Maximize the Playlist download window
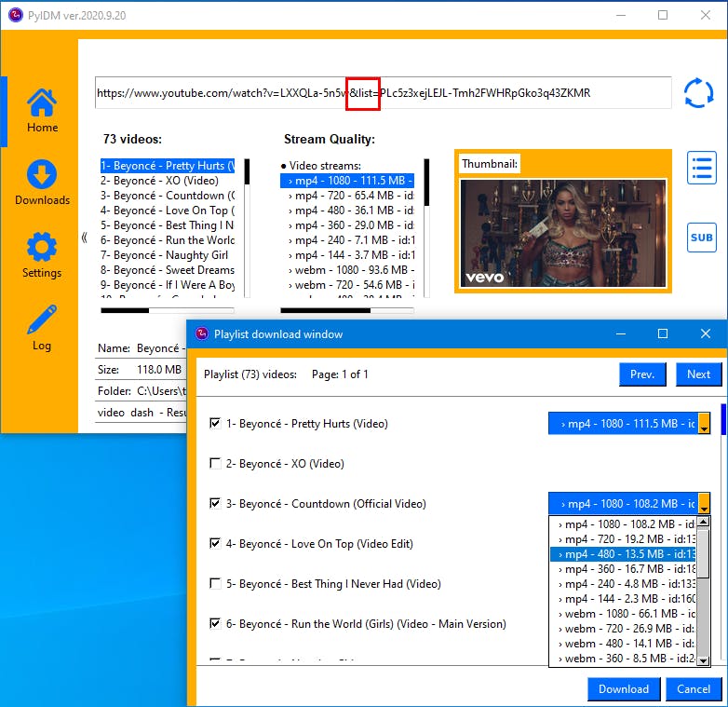This screenshot has height=707, width=728. tap(663, 334)
